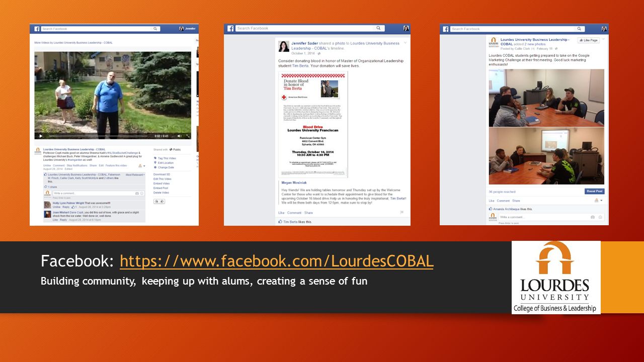Click the Write a comment field in the right post
The height and width of the screenshot is (362, 644).
point(551,217)
